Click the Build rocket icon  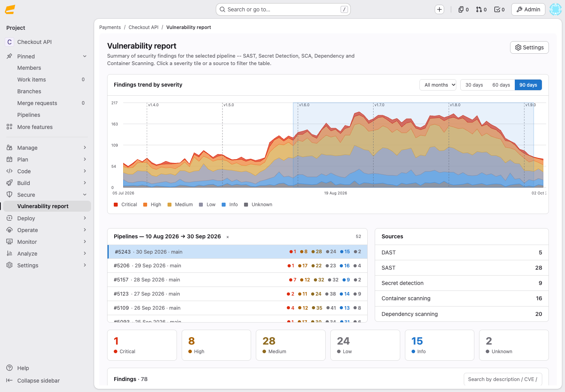[9, 183]
